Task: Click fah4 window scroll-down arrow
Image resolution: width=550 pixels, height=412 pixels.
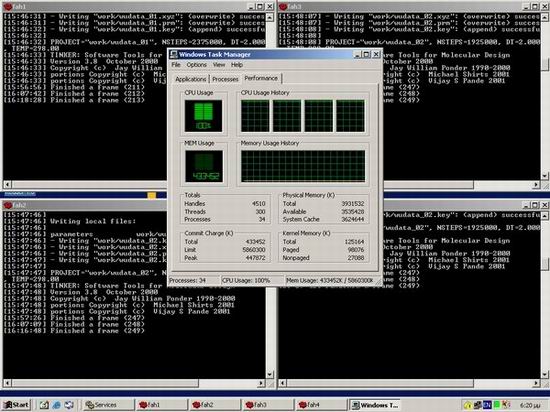Action: (544, 374)
